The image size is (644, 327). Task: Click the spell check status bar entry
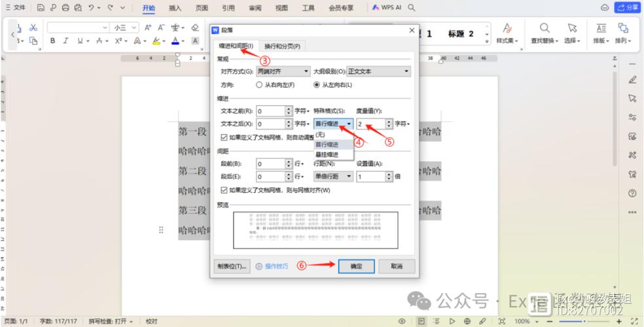(111, 321)
